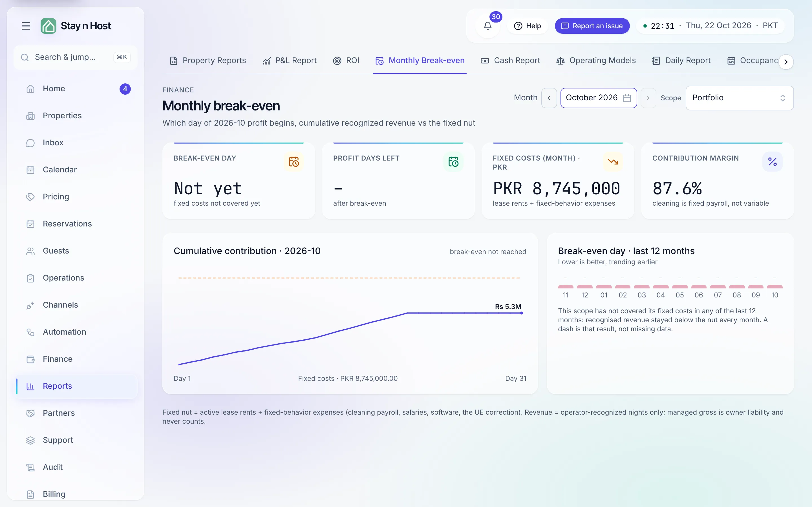The height and width of the screenshot is (507, 812).
Task: Open the notifications bell icon
Action: pyautogui.click(x=487, y=26)
